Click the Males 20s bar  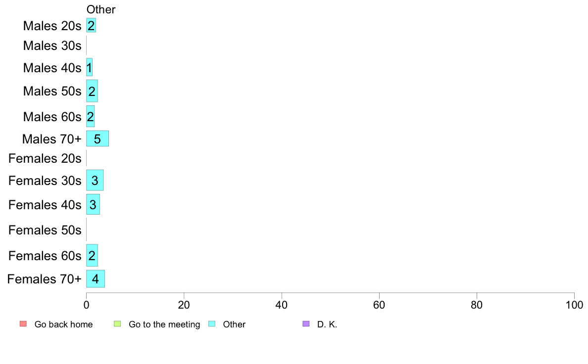pos(91,26)
